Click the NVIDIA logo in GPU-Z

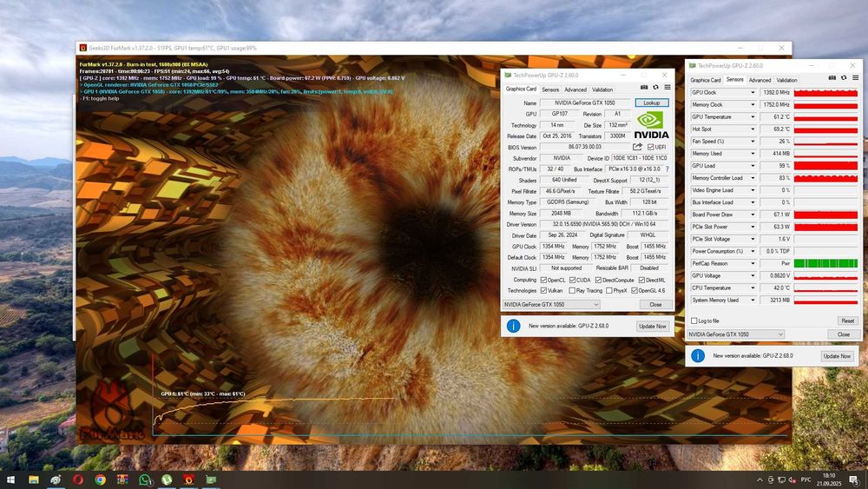[x=651, y=125]
